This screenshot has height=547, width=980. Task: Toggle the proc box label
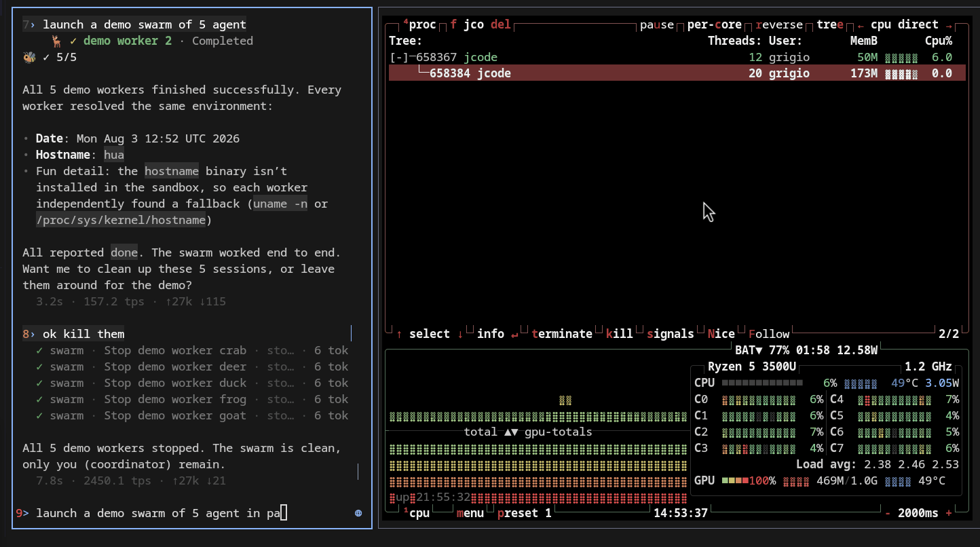coord(419,24)
